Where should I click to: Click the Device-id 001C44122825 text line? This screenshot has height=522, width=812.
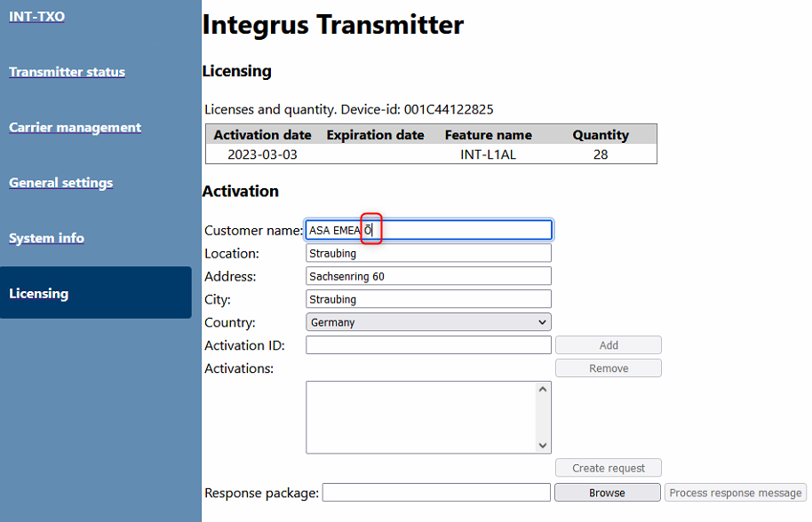pyautogui.click(x=349, y=110)
